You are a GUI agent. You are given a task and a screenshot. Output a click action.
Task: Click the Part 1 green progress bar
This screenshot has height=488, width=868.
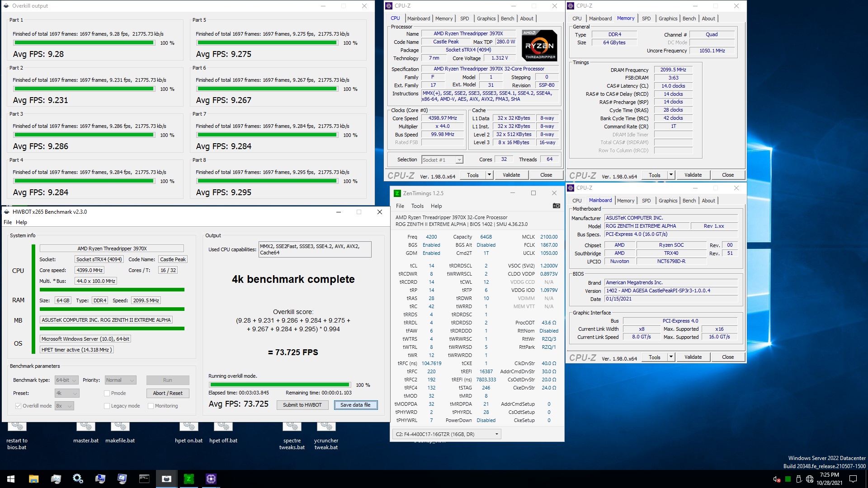coord(84,43)
